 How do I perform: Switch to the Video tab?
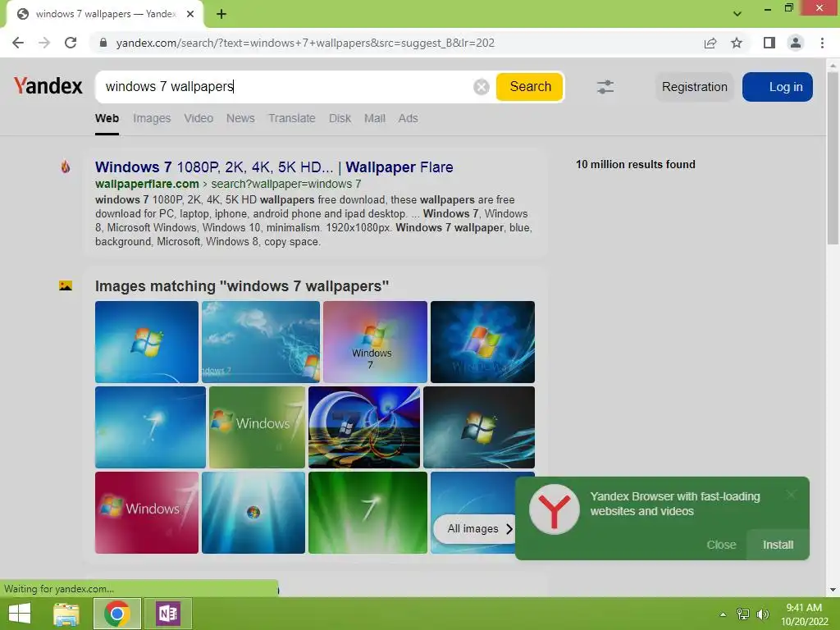tap(199, 118)
